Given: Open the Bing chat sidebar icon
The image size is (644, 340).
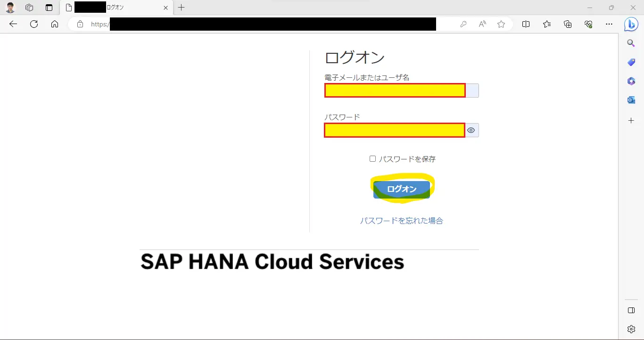Looking at the screenshot, I should 631,24.
